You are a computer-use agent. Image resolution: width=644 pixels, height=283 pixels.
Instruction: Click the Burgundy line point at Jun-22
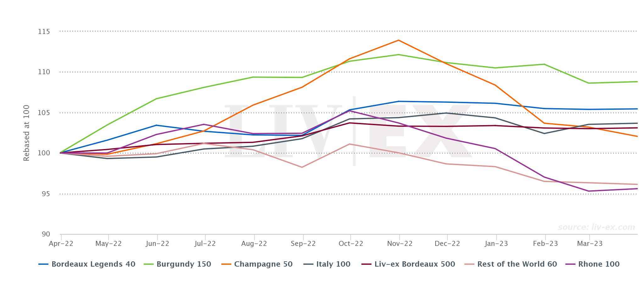(156, 99)
